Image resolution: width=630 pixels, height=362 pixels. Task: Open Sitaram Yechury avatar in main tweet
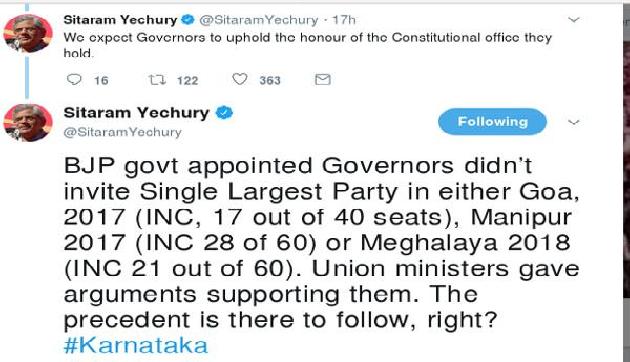[27, 123]
